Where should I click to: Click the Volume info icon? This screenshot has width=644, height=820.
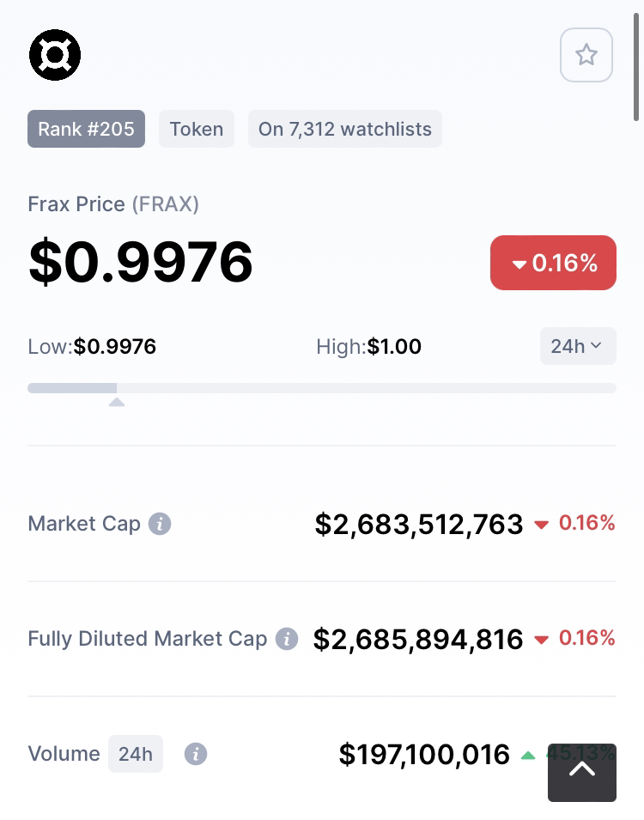tap(196, 754)
